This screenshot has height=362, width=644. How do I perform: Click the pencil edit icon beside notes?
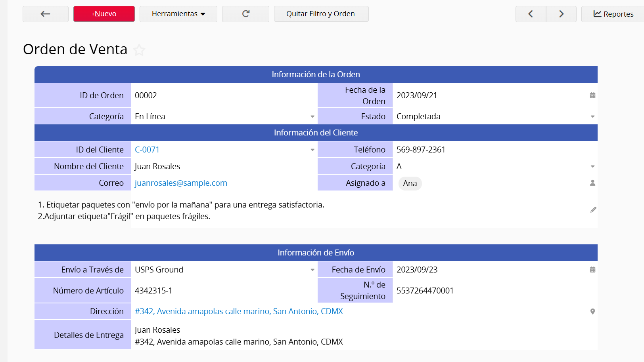[593, 210]
